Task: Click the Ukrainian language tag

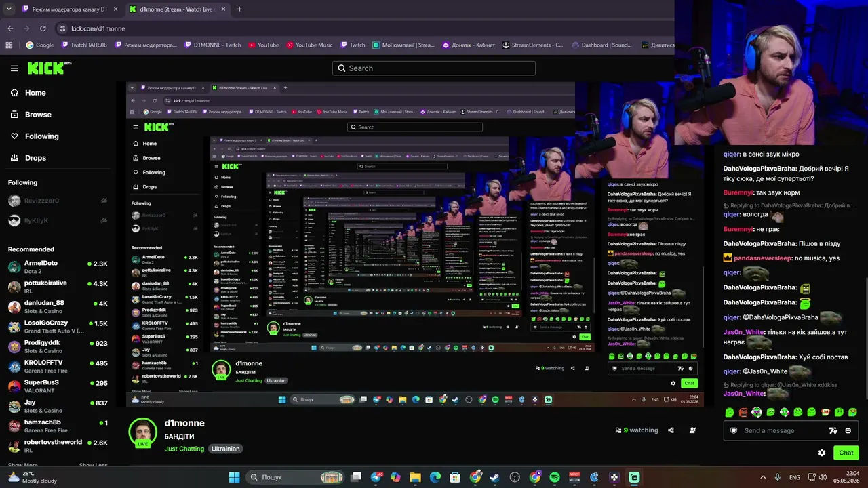Action: tap(225, 449)
